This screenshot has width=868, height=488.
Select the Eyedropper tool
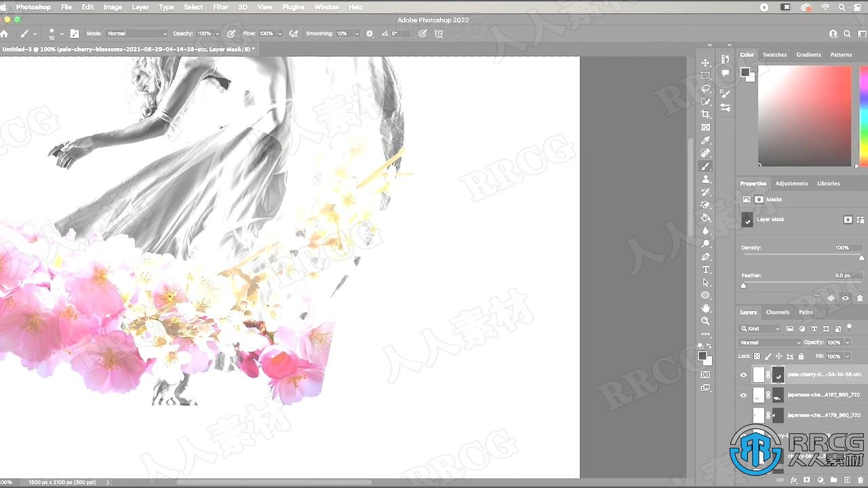pos(705,140)
